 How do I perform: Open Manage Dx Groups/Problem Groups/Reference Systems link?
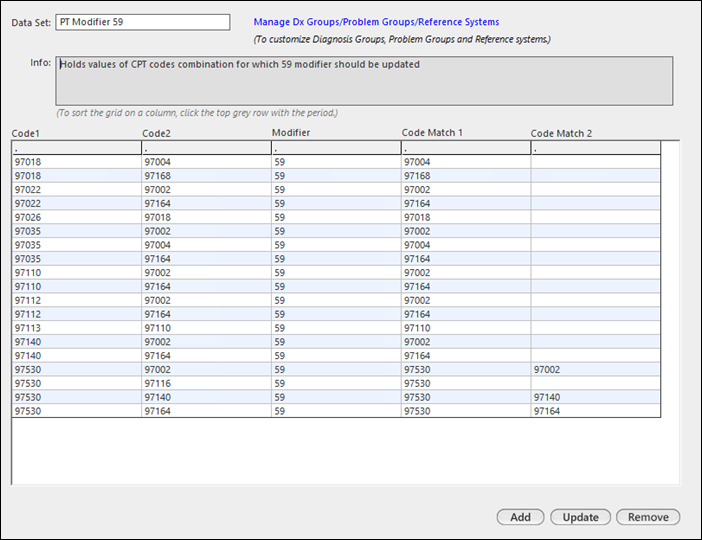point(376,22)
